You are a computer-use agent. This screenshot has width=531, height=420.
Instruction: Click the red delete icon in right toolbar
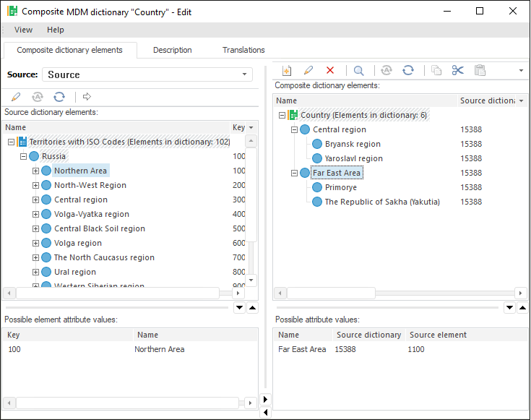pos(330,70)
